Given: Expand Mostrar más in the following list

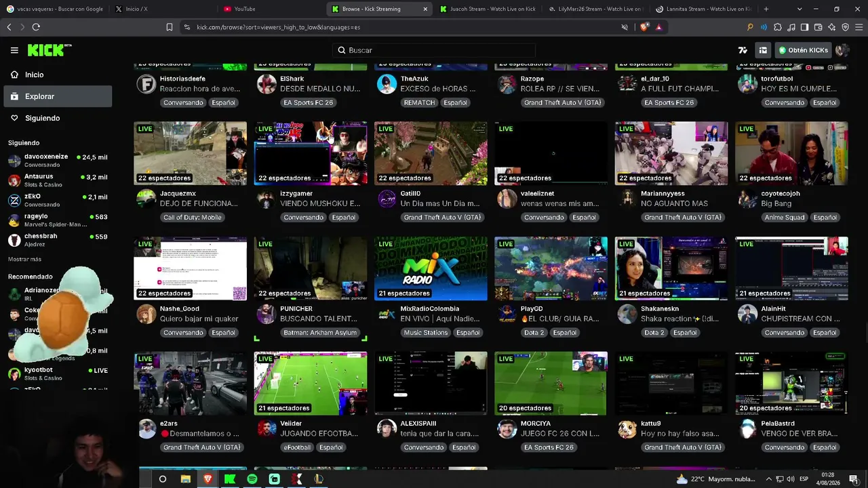Looking at the screenshot, I should [24, 260].
